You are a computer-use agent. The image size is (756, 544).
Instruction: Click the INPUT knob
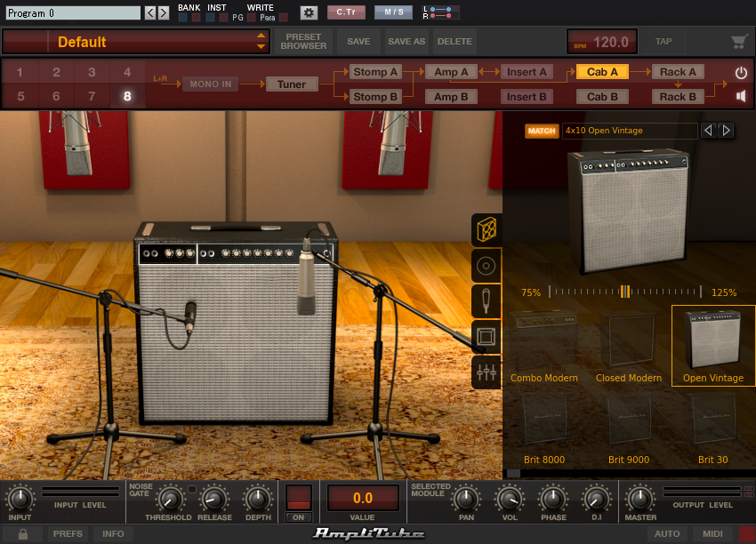tap(20, 499)
